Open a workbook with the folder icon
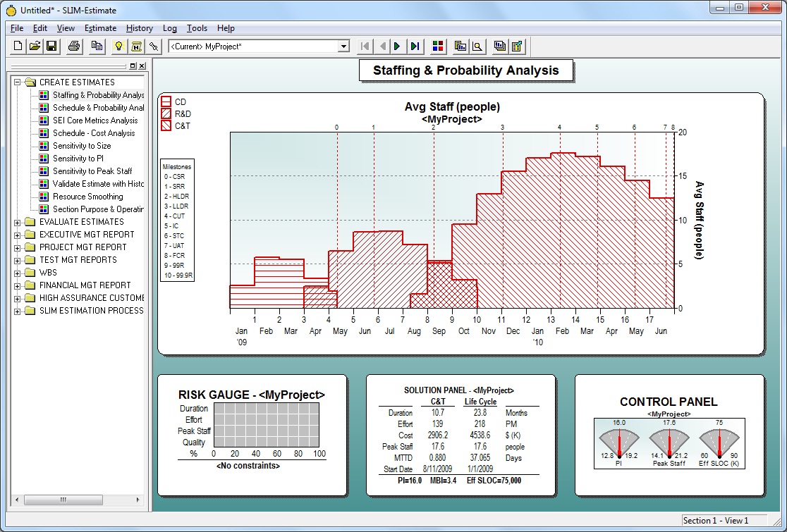Viewport: 787px width, 532px height. [35, 46]
